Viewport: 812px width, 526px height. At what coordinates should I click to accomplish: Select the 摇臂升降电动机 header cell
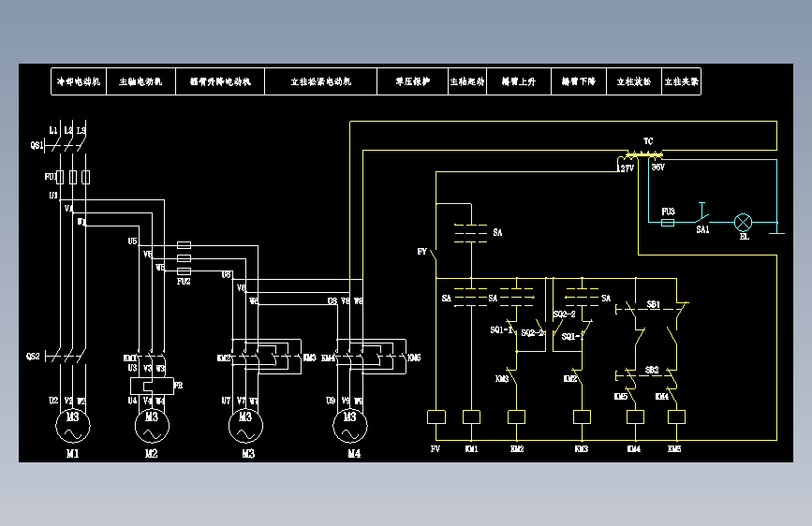(220, 81)
